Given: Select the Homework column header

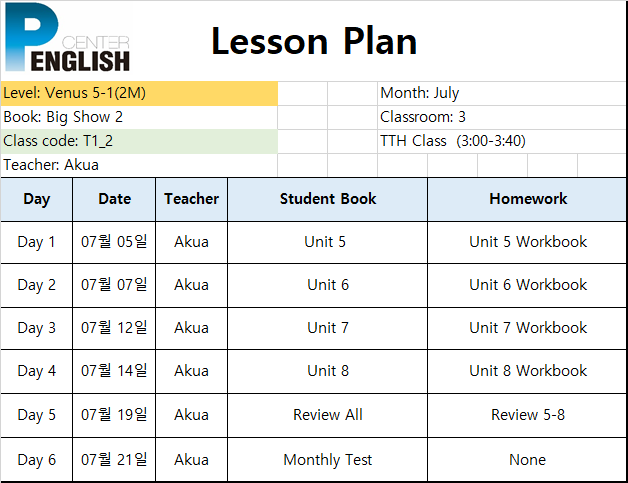Looking at the screenshot, I should (527, 199).
